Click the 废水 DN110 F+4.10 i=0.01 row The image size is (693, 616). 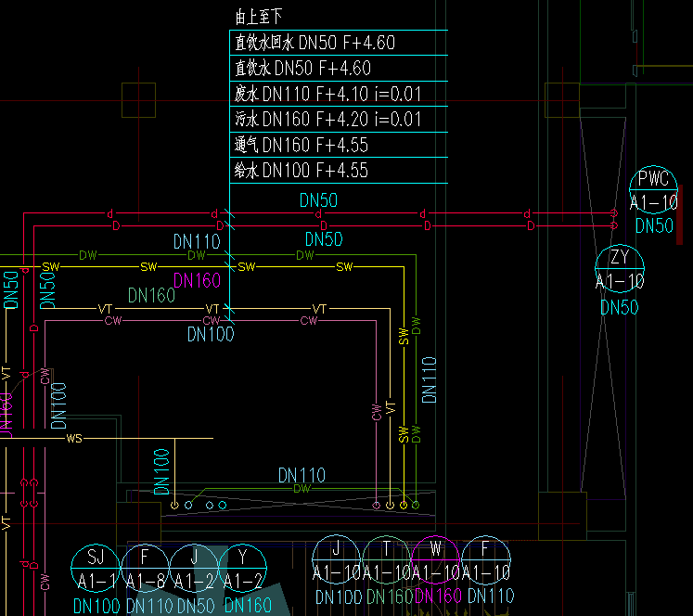[x=327, y=94]
